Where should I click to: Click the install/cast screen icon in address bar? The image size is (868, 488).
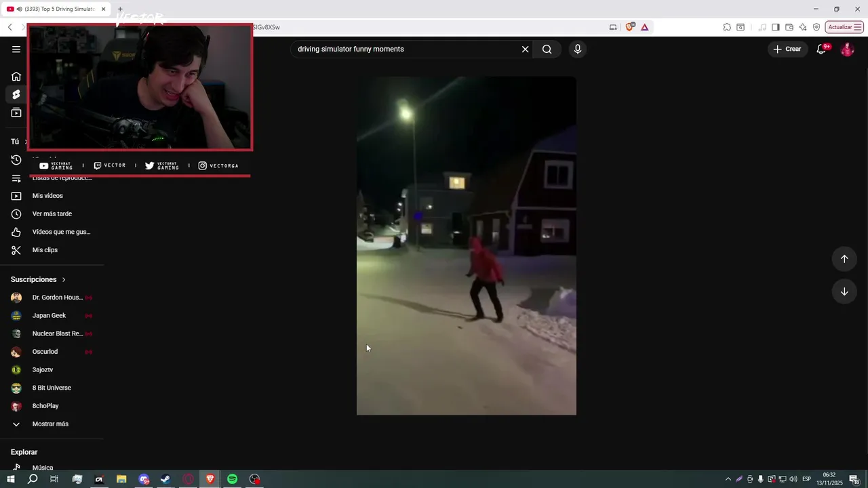(x=613, y=27)
